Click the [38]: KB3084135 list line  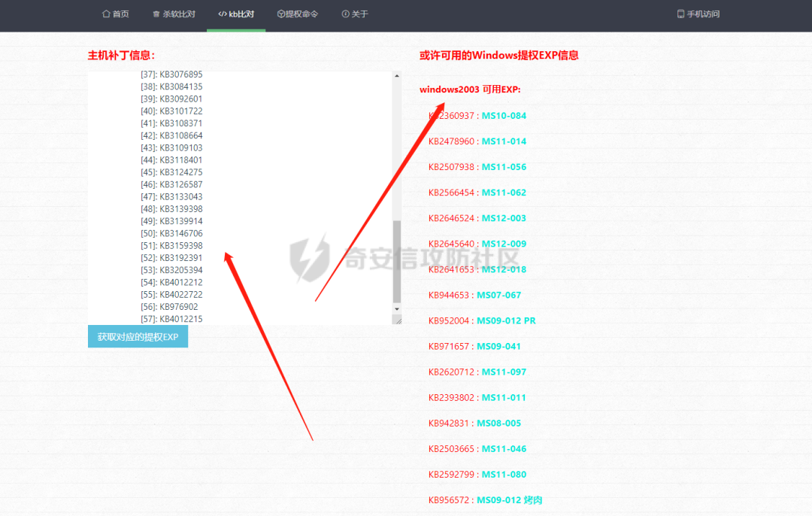point(171,87)
